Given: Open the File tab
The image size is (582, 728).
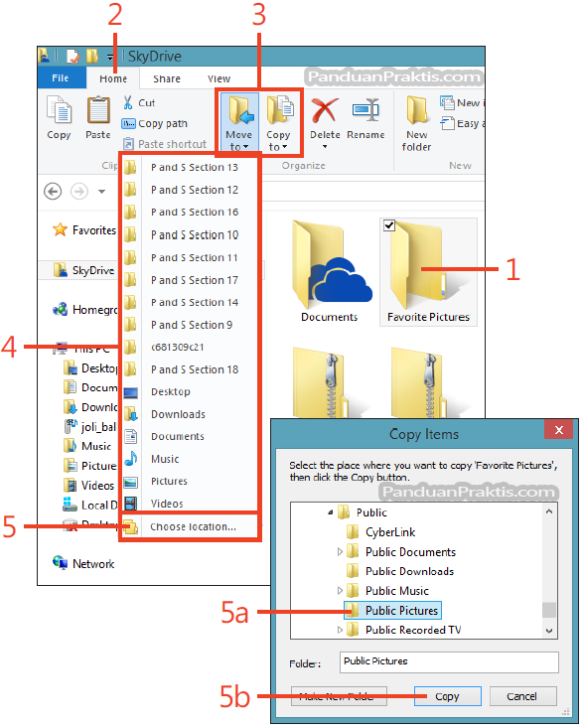Looking at the screenshot, I should [x=62, y=78].
